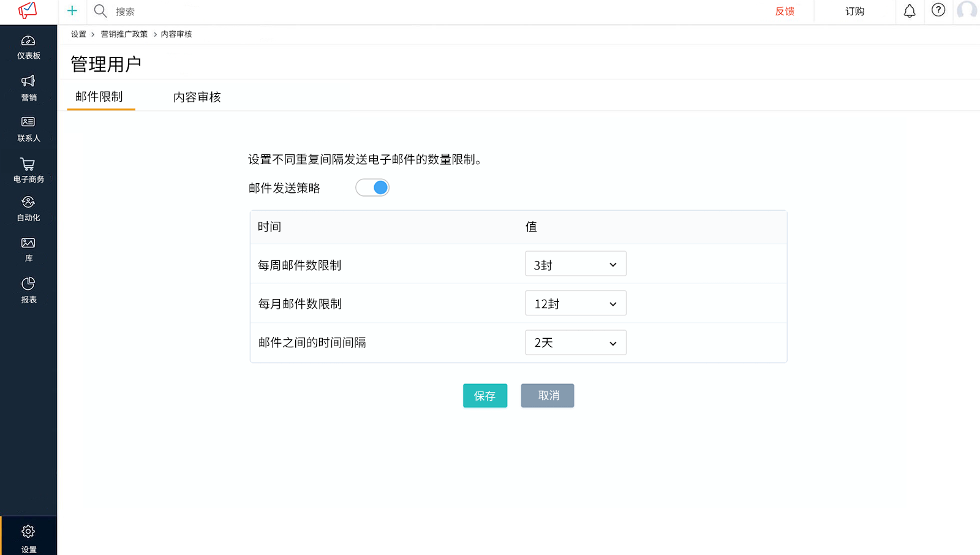Toggle the 邮件发送策略 switch
This screenshot has height=555, width=980.
tap(372, 187)
